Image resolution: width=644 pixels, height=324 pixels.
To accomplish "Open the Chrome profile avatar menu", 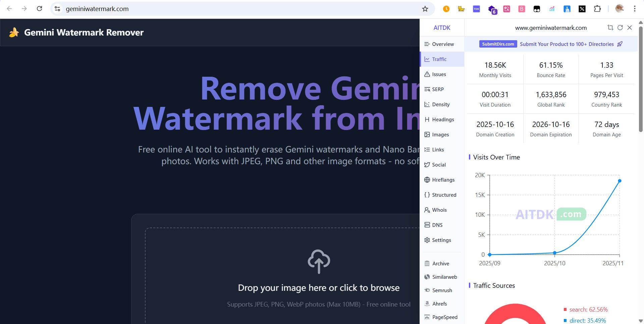I will coord(619,9).
